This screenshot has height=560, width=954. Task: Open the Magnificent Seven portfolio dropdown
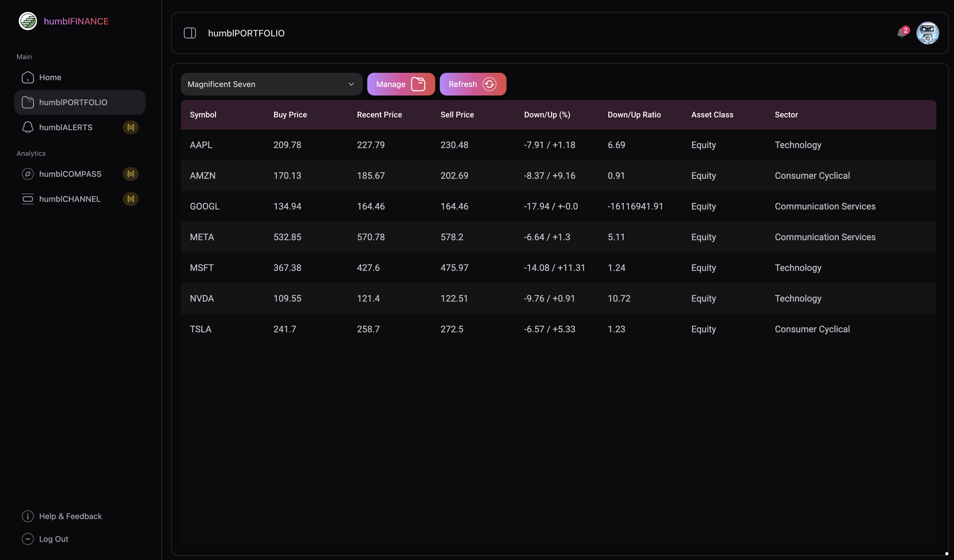pyautogui.click(x=271, y=84)
